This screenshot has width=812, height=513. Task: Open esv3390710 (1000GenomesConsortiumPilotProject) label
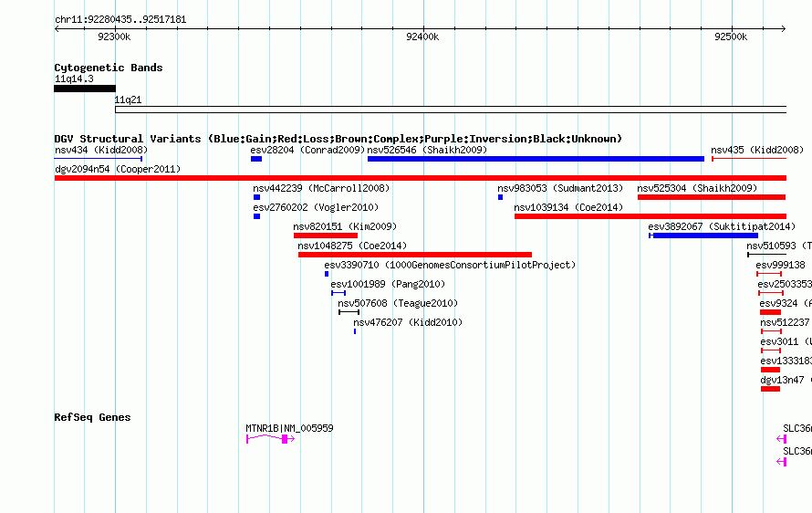pos(450,265)
